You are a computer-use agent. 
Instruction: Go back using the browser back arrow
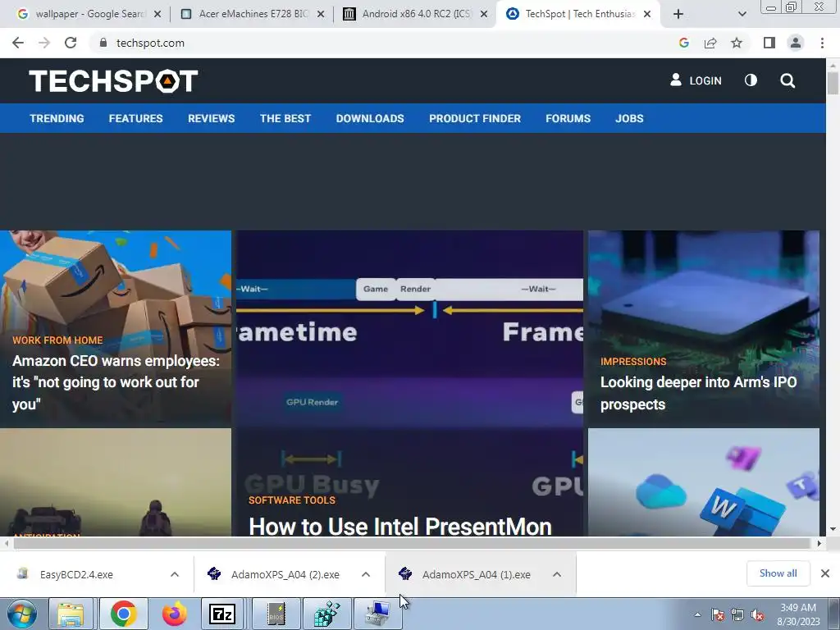(18, 43)
